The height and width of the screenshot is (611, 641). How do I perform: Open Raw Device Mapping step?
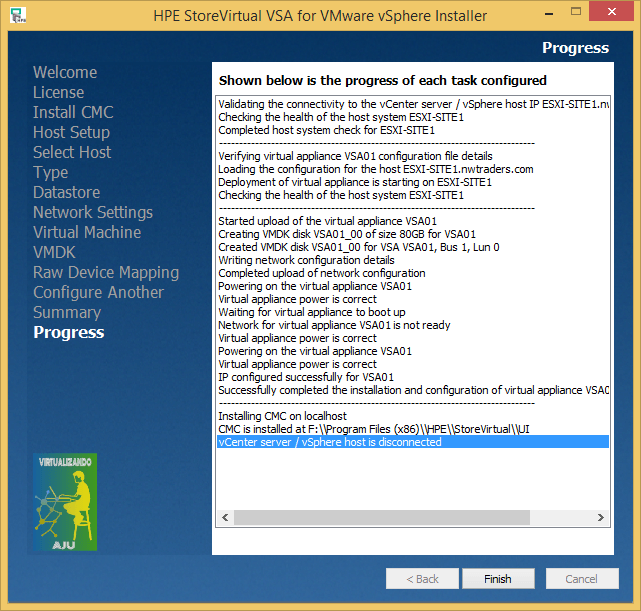point(106,272)
